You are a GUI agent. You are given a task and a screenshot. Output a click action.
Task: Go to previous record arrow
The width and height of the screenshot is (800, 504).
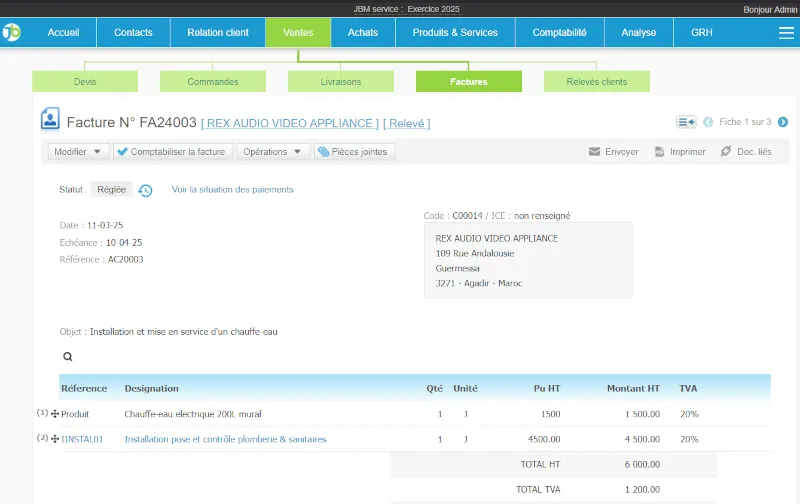(708, 122)
